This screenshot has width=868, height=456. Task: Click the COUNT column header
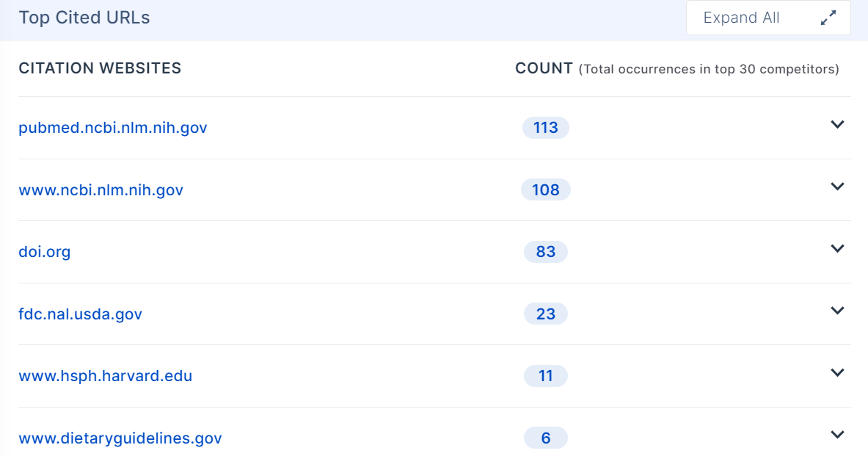[x=544, y=68]
